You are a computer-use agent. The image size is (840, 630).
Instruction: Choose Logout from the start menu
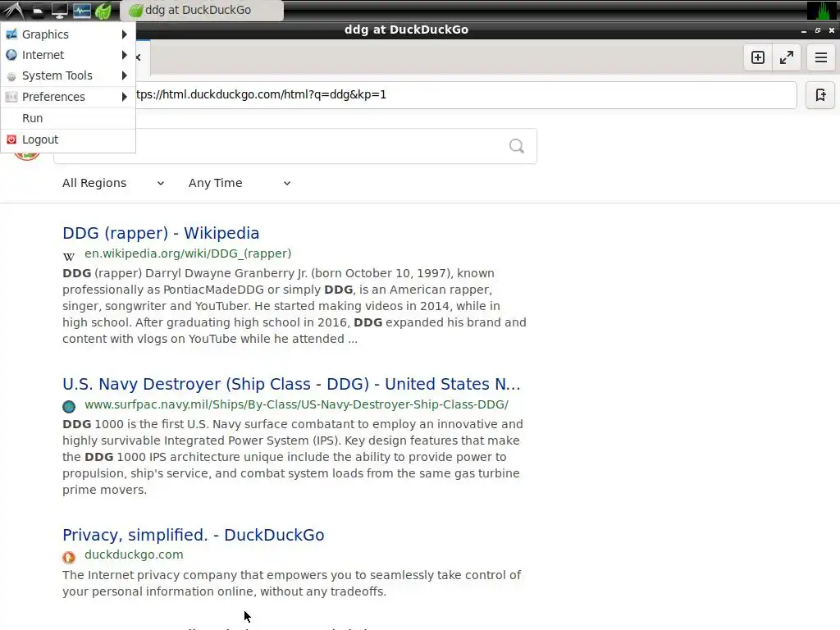[67, 139]
